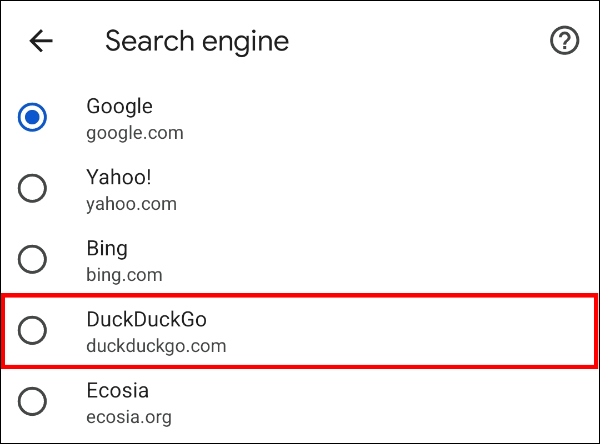Tap the blue dot in Google's radio button
This screenshot has height=444, width=600.
coord(33,117)
